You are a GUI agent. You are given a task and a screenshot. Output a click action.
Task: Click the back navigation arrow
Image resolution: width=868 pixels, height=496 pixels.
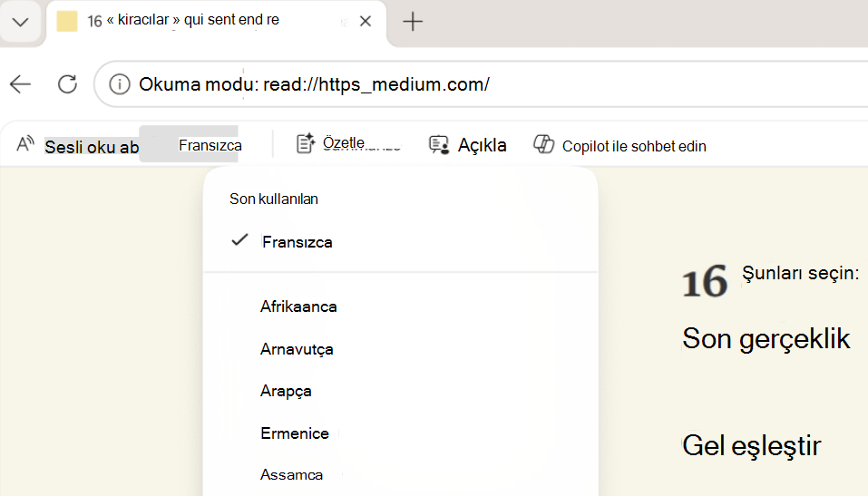point(21,84)
